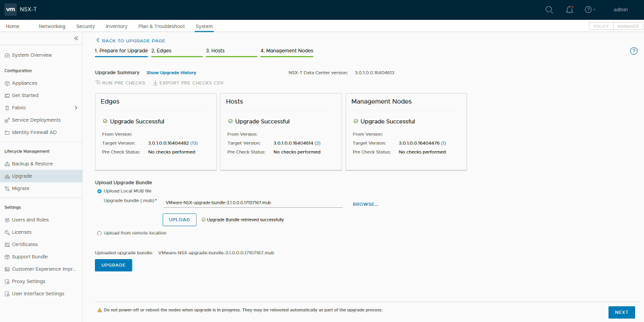Image resolution: width=644 pixels, height=322 pixels.
Task: Select Upload Local MUB file radio button
Action: tap(100, 191)
